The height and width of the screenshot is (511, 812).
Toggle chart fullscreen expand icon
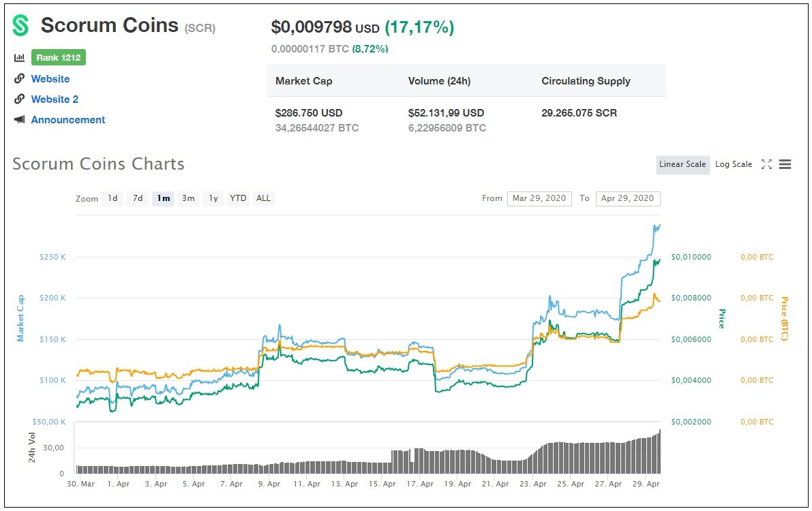point(766,164)
